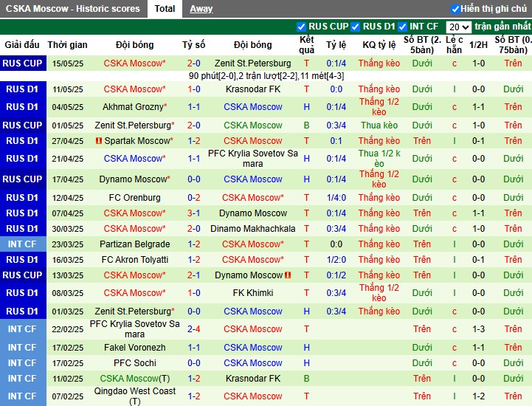This screenshot has height=406, width=532.
Task: Open the 20 recent matches dropdown
Action: (x=459, y=27)
